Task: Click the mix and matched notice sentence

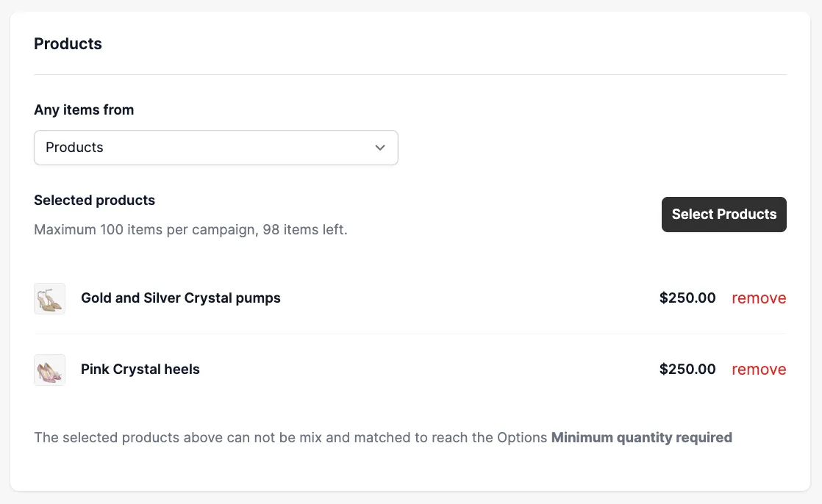Action: click(383, 437)
